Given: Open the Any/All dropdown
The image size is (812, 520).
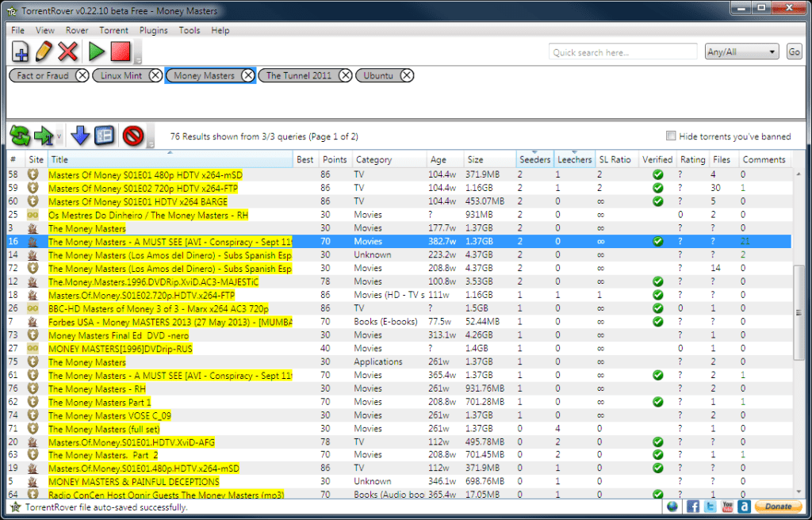Looking at the screenshot, I should point(741,52).
